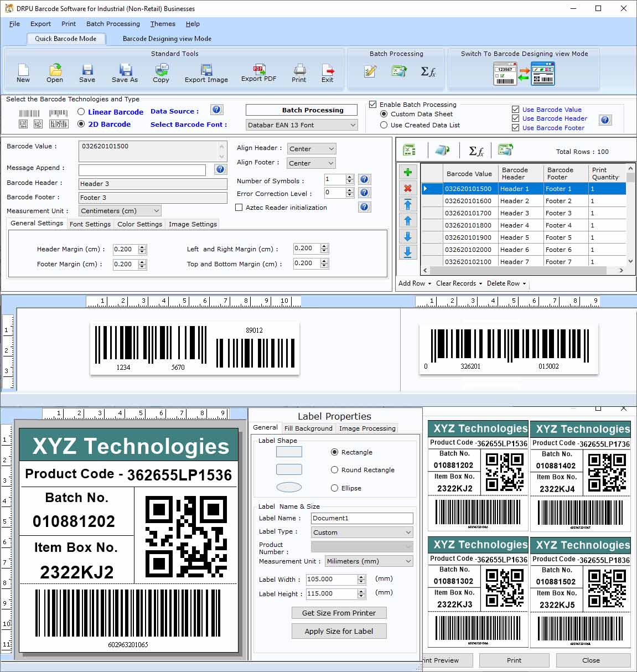Increase Header Margin with the stepper arrow
The height and width of the screenshot is (672, 637).
(x=142, y=246)
